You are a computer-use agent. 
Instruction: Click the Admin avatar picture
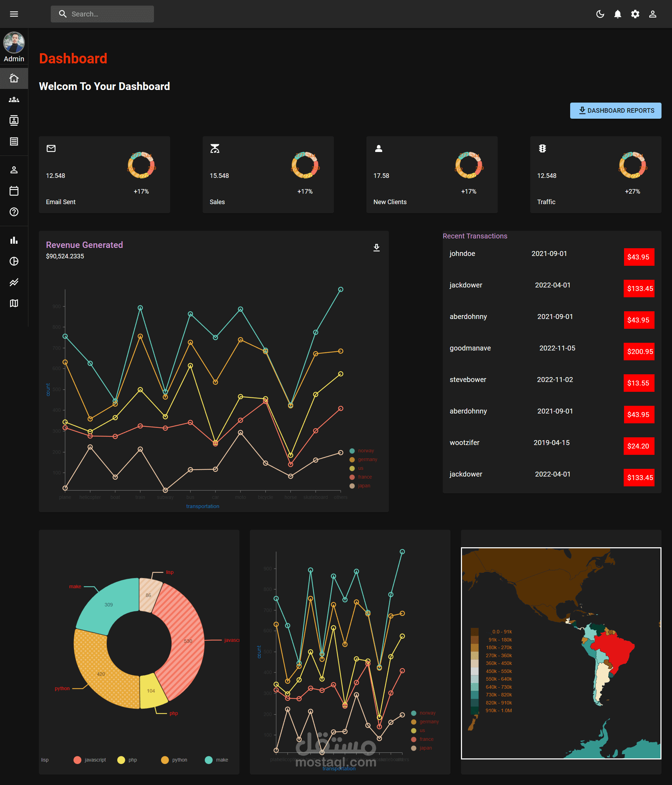point(14,42)
